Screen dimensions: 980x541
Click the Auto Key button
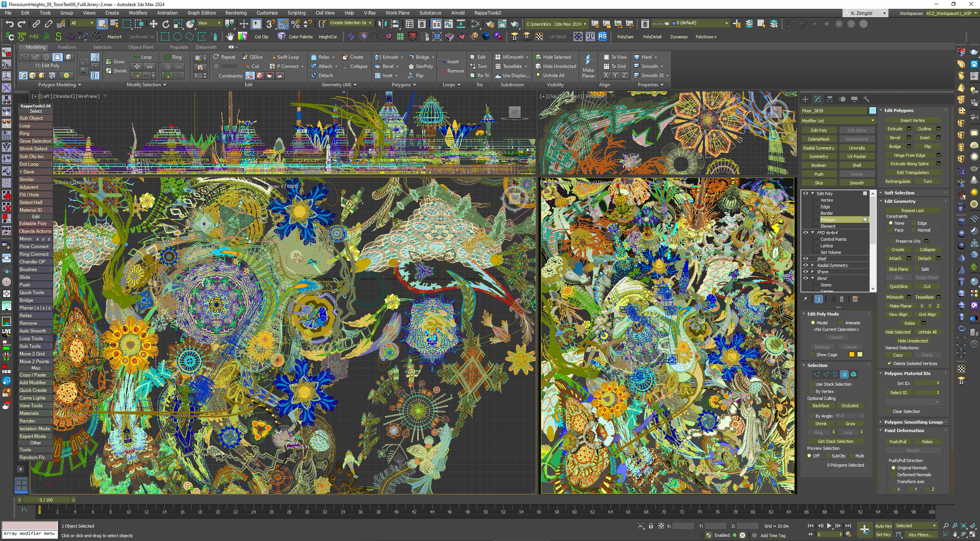pyautogui.click(x=883, y=526)
